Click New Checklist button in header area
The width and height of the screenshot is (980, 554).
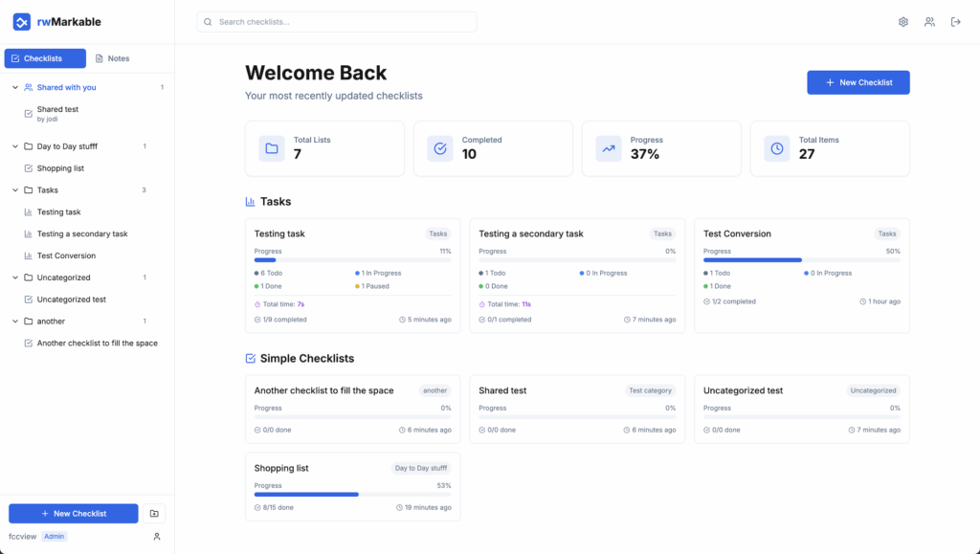(857, 82)
